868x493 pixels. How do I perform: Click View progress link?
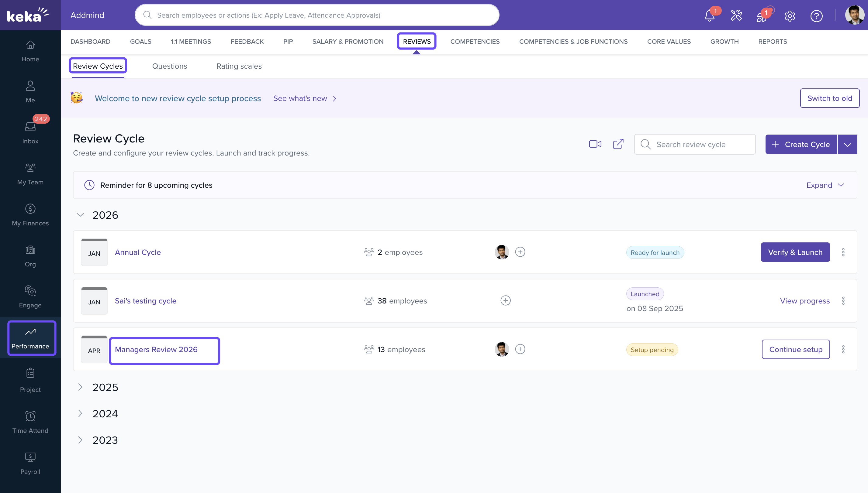(x=805, y=301)
